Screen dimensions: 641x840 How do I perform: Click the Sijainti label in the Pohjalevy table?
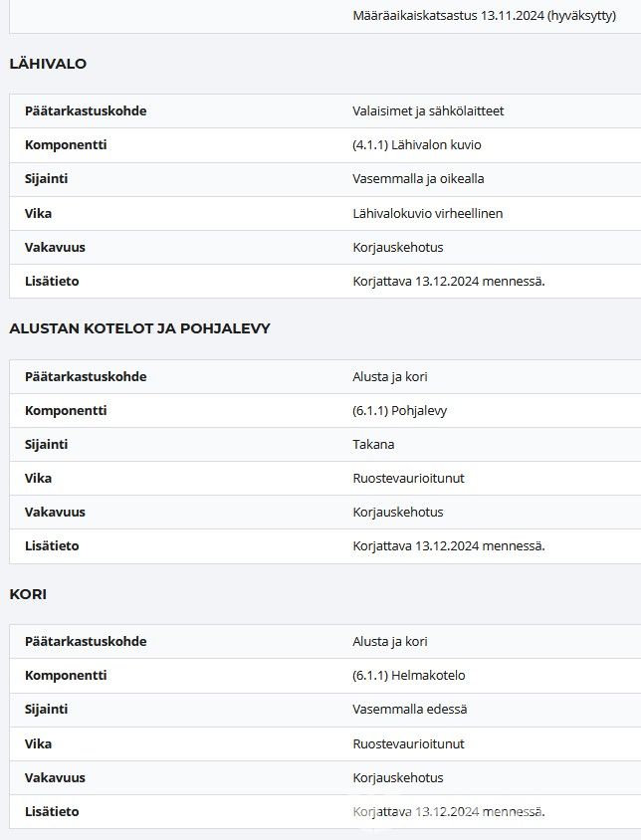pyautogui.click(x=46, y=445)
